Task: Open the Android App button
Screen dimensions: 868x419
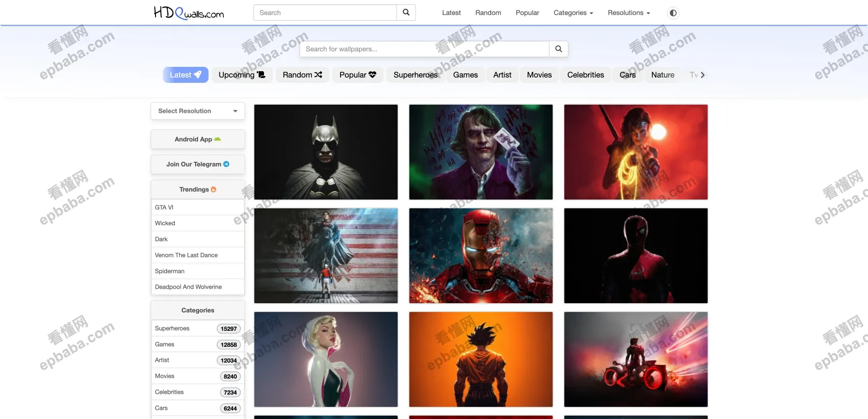Action: pos(198,140)
